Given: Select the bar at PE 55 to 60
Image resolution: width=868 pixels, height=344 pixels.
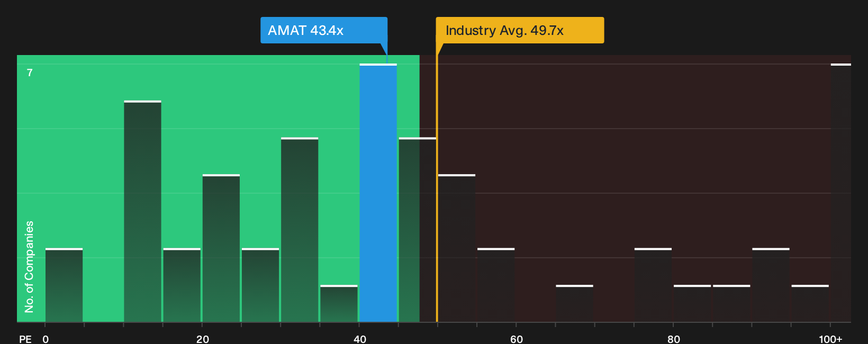Looking at the screenshot, I should 496,285.
